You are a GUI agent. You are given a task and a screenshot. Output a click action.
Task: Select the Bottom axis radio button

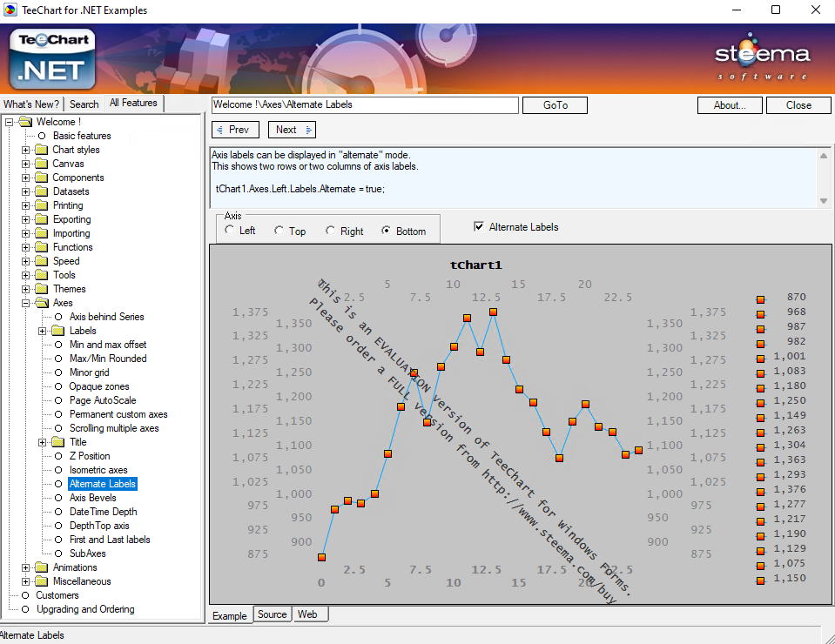(x=386, y=231)
